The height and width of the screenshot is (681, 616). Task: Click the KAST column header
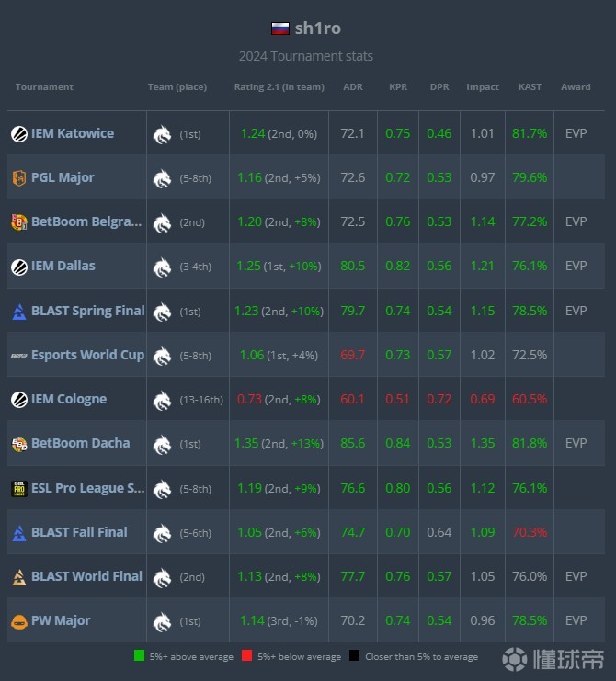530,87
